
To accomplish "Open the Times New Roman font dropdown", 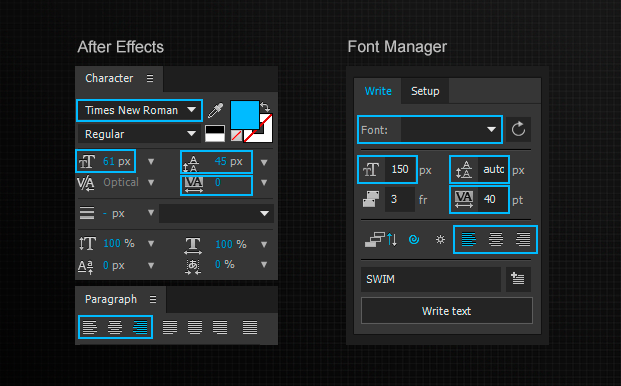I will [x=139, y=110].
